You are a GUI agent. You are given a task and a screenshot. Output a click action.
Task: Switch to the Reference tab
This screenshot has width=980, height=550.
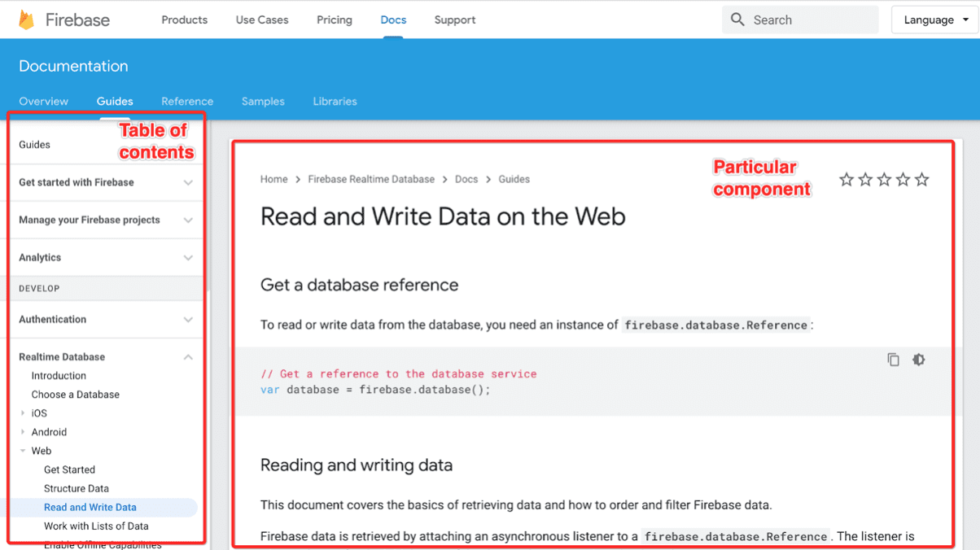click(x=187, y=102)
